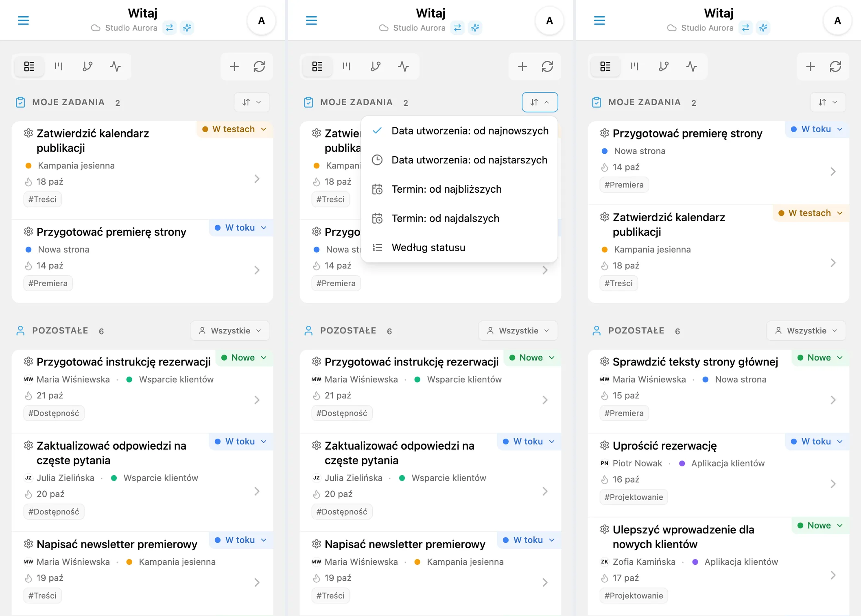This screenshot has height=616, width=861.
Task: Open the hamburger menu in the middle panel
Action: coord(311,20)
